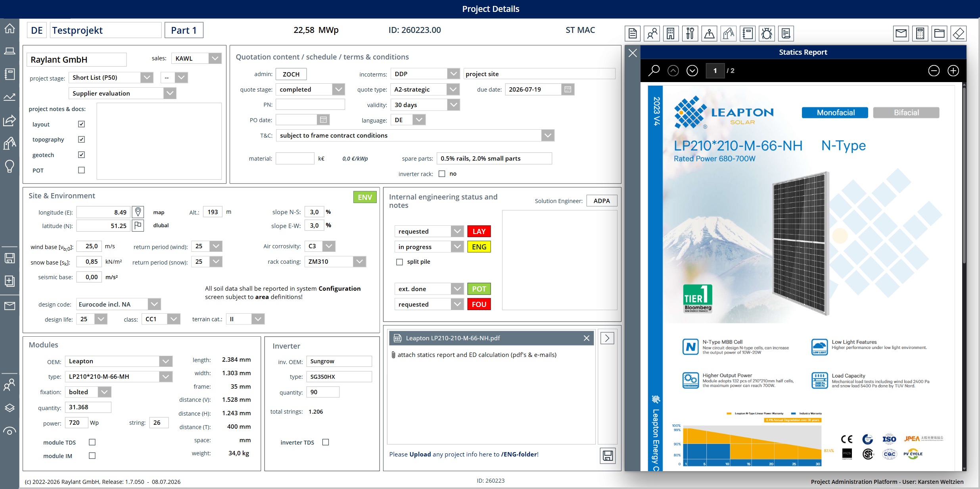This screenshot has width=980, height=489.
Task: Open the office building icon in the top toolbar
Action: coord(670,33)
